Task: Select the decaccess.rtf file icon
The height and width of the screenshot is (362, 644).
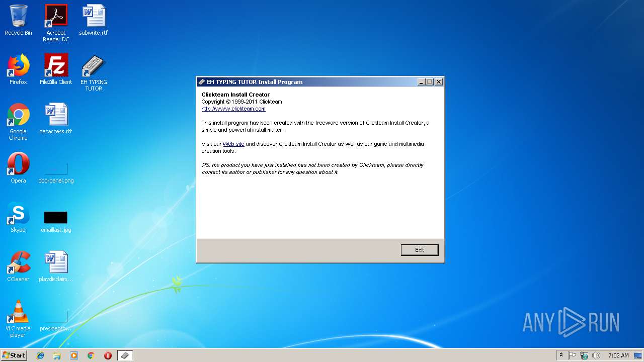Action: click(56, 119)
